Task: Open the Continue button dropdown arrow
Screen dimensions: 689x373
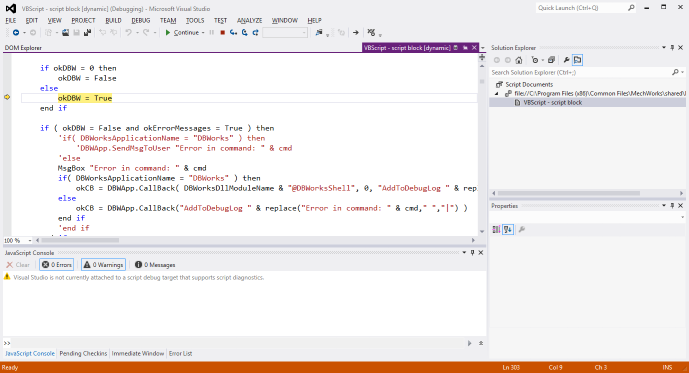Action: pos(203,33)
